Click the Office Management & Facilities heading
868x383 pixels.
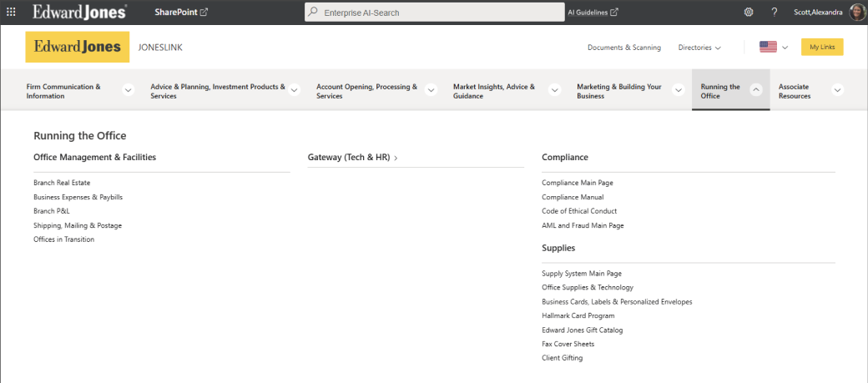94,157
